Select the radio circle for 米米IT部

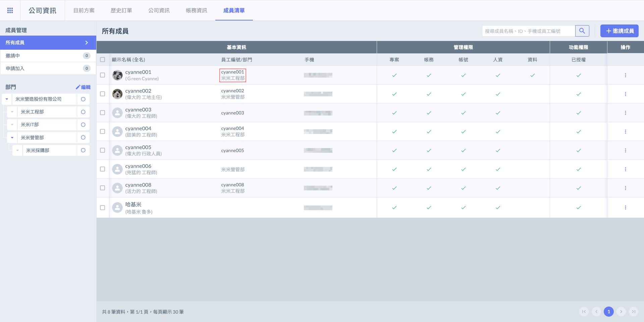[83, 125]
